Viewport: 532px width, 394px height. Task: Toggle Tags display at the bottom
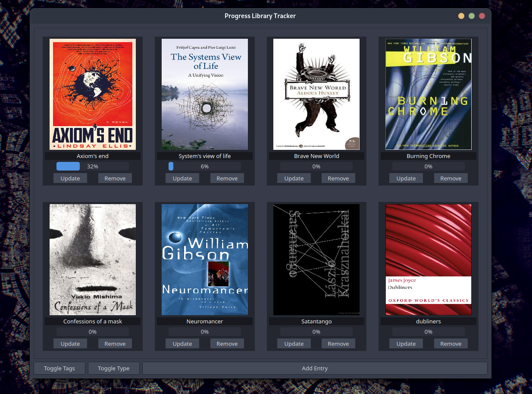click(59, 368)
